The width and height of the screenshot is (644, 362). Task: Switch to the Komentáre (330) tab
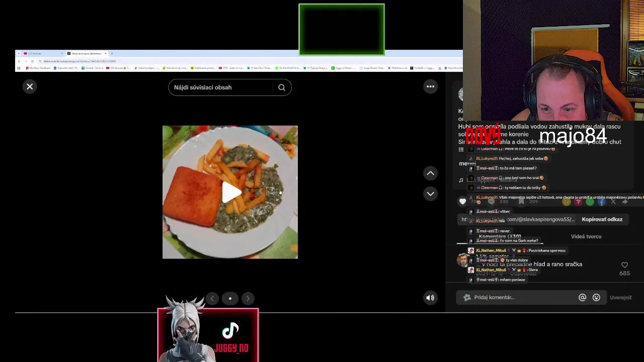[x=500, y=236]
